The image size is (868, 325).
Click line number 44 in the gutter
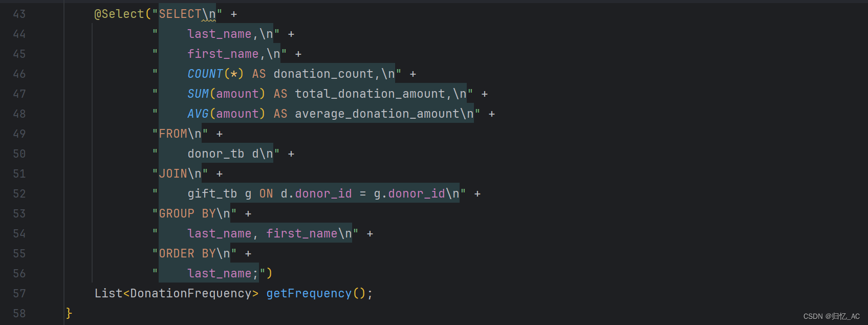point(19,34)
